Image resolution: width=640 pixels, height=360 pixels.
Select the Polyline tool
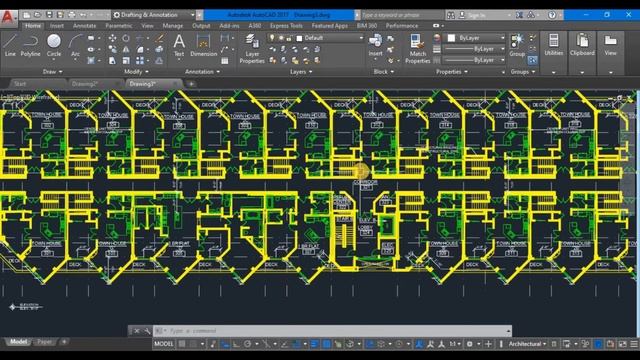30,45
